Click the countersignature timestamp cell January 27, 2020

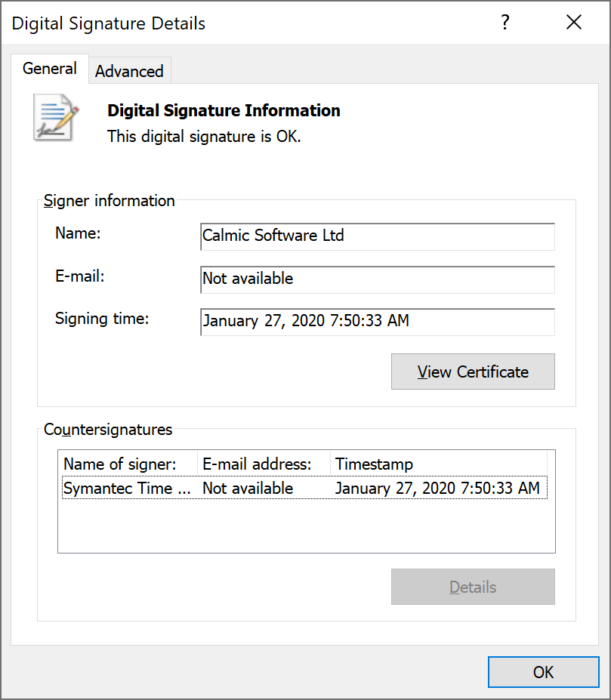[437, 489]
